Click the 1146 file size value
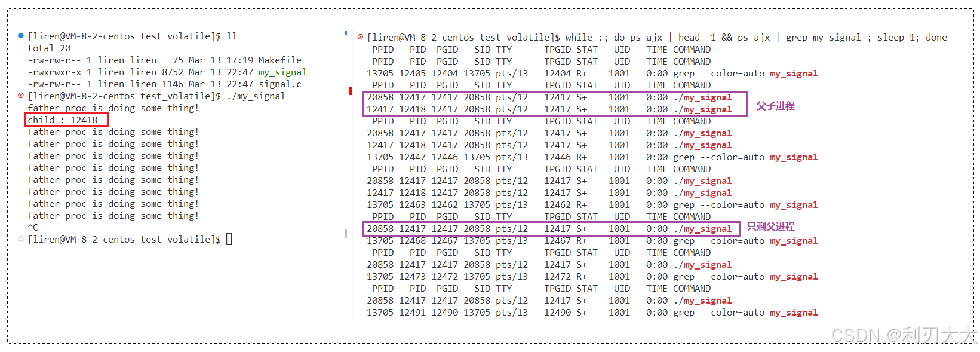 (x=173, y=84)
